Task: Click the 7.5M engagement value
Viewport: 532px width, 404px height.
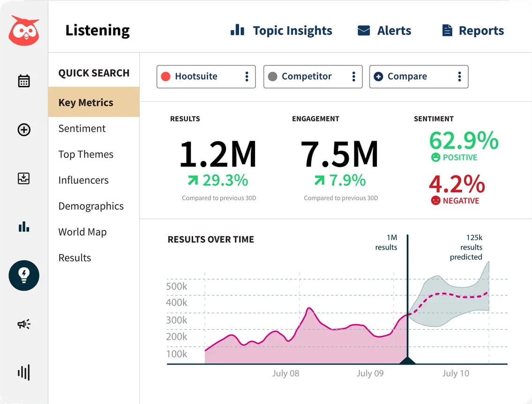Action: tap(340, 154)
